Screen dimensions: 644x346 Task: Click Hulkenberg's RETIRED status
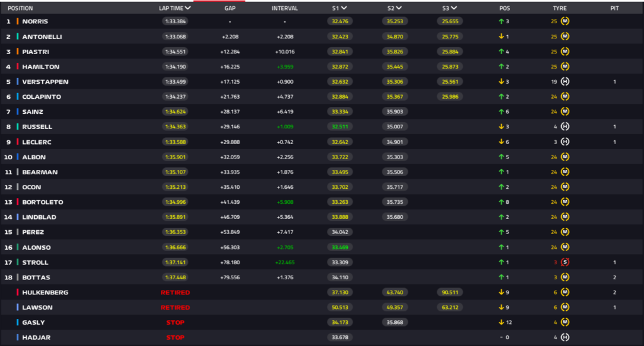(175, 293)
